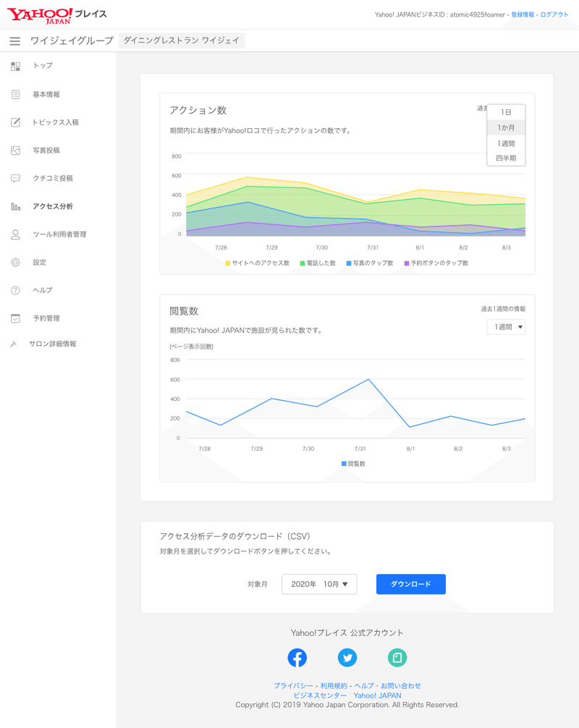Choose 四半期 in the period dropdown

506,158
